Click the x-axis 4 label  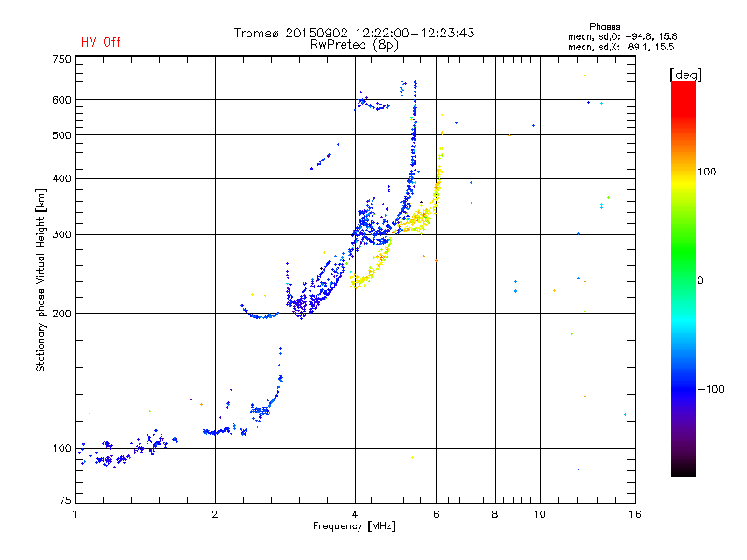[x=355, y=514]
